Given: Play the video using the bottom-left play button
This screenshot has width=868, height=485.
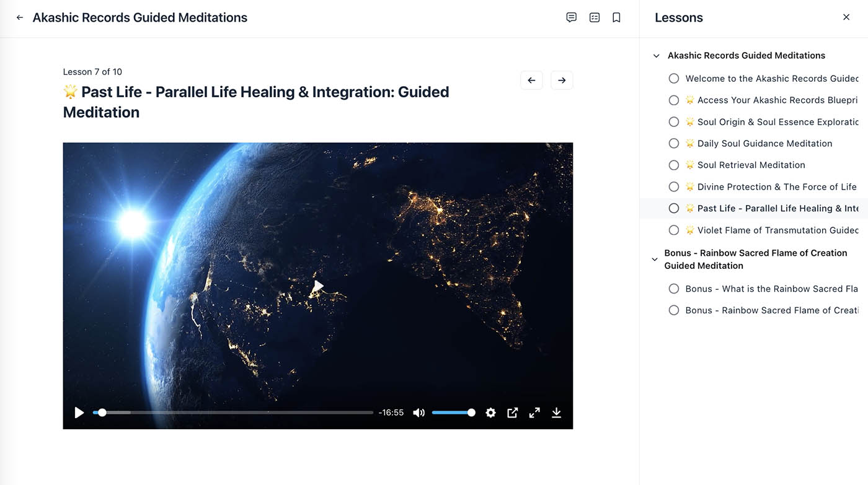Looking at the screenshot, I should pyautogui.click(x=79, y=413).
